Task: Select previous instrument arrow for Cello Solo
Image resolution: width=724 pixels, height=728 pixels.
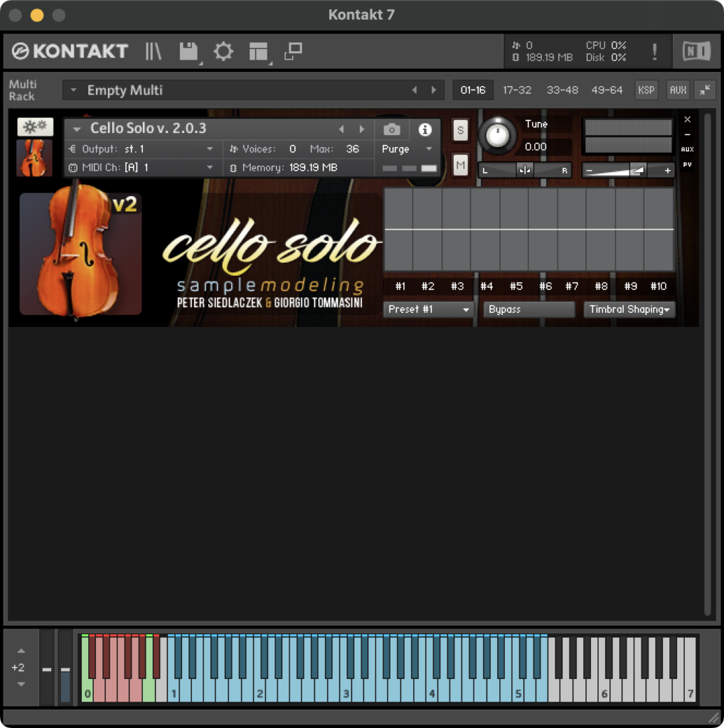Action: pyautogui.click(x=341, y=129)
